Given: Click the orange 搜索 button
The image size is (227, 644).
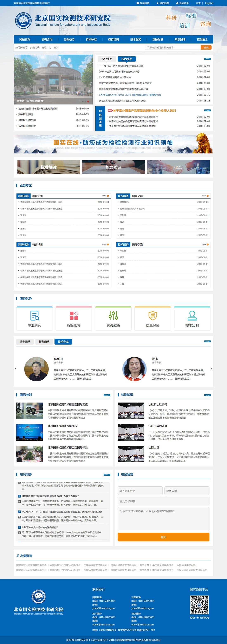Looking at the screenshot, I should (x=206, y=47).
